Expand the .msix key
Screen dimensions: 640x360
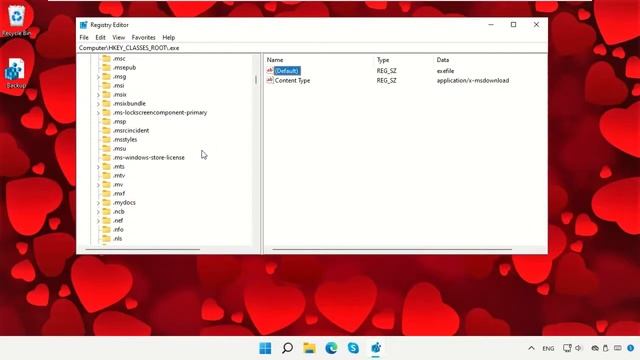coord(98,95)
